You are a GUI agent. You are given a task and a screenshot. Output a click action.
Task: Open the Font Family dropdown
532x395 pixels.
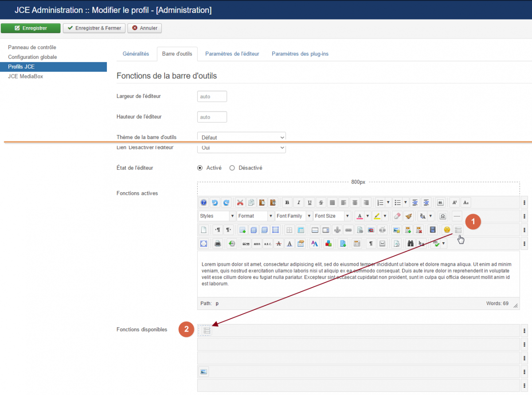pos(293,216)
